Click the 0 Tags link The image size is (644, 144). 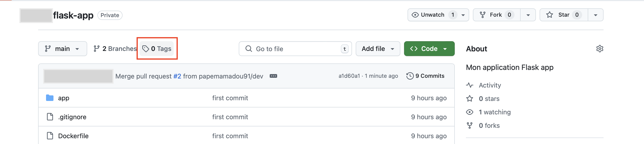157,49
